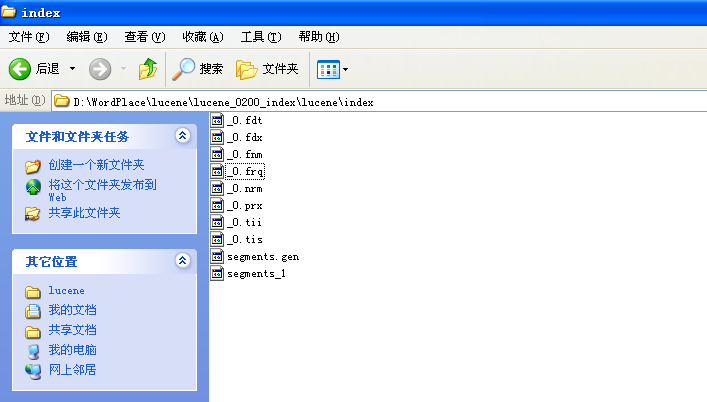Screen dimensions: 707x402
Task: Open 我的电脑 link
Action: coord(72,350)
